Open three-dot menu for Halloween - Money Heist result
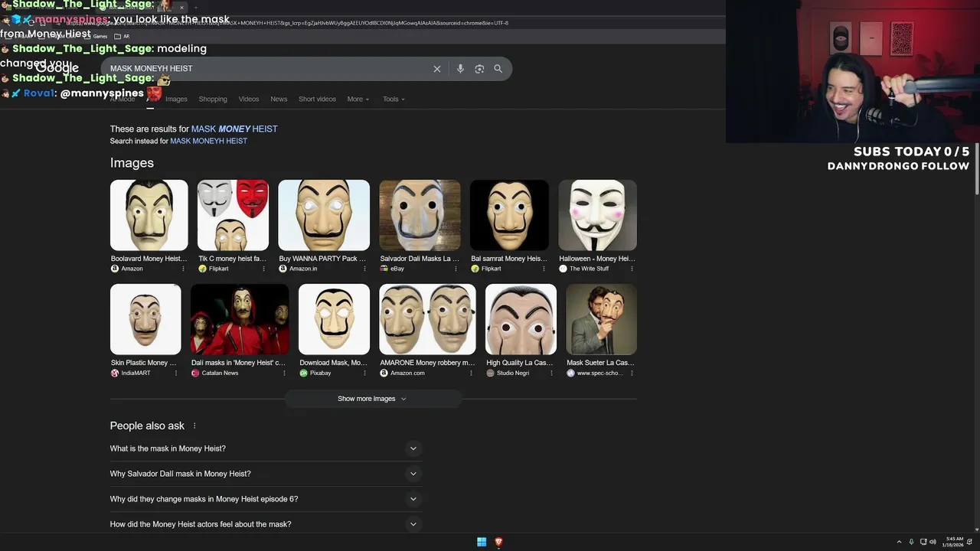 pyautogui.click(x=632, y=269)
